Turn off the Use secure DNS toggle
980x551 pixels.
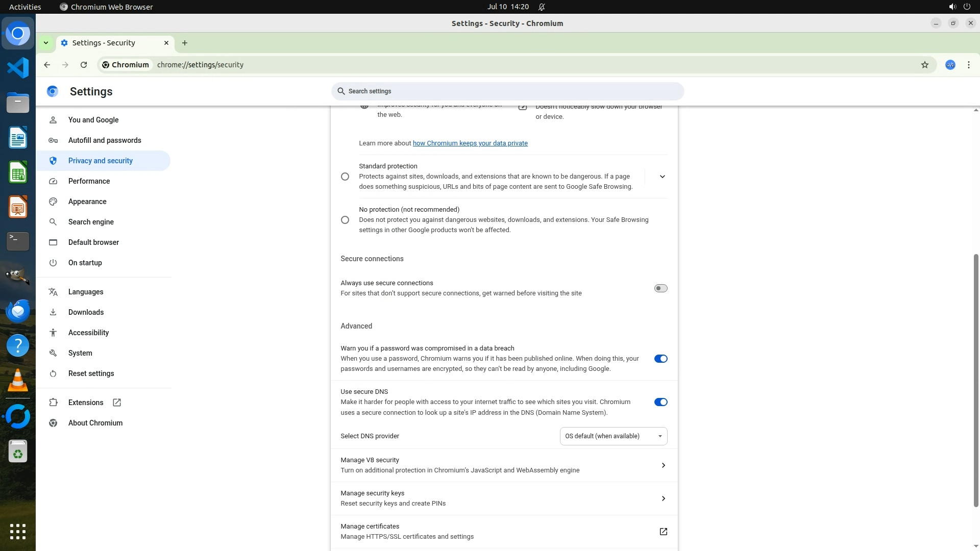coord(660,402)
